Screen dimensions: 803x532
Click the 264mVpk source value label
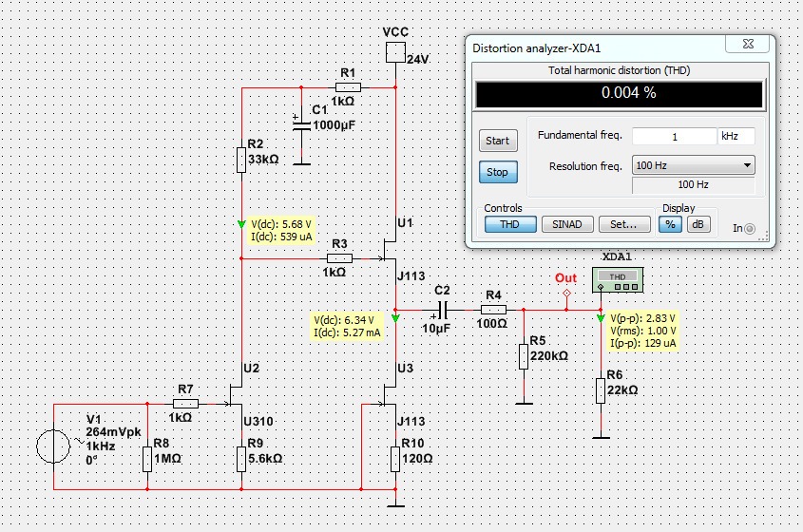(113, 431)
